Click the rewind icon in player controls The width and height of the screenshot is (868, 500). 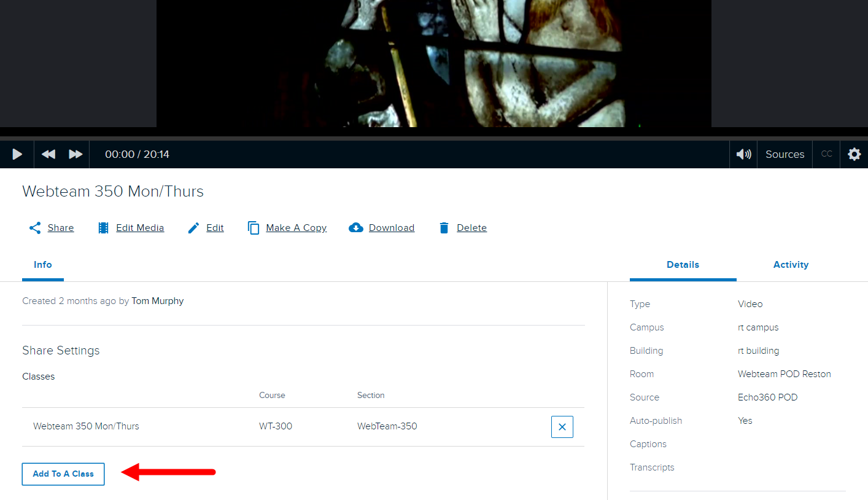[x=48, y=154]
